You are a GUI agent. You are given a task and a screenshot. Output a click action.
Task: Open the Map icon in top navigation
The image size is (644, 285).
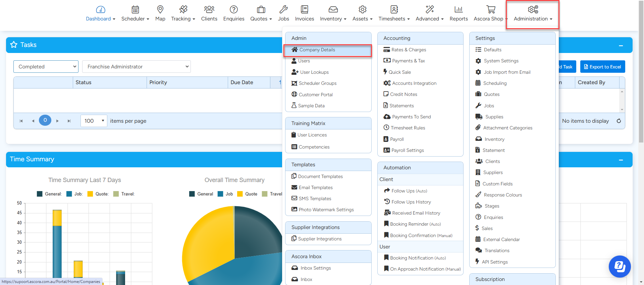point(160,9)
